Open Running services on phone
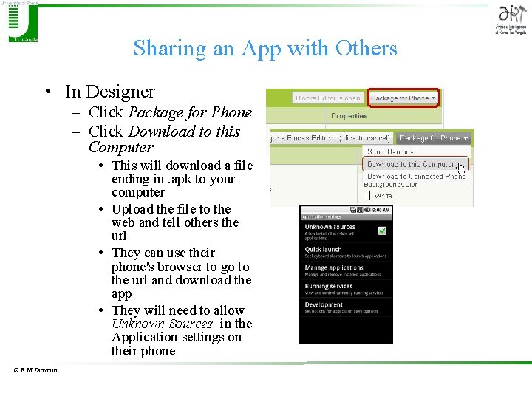532x399 pixels. coord(346,289)
